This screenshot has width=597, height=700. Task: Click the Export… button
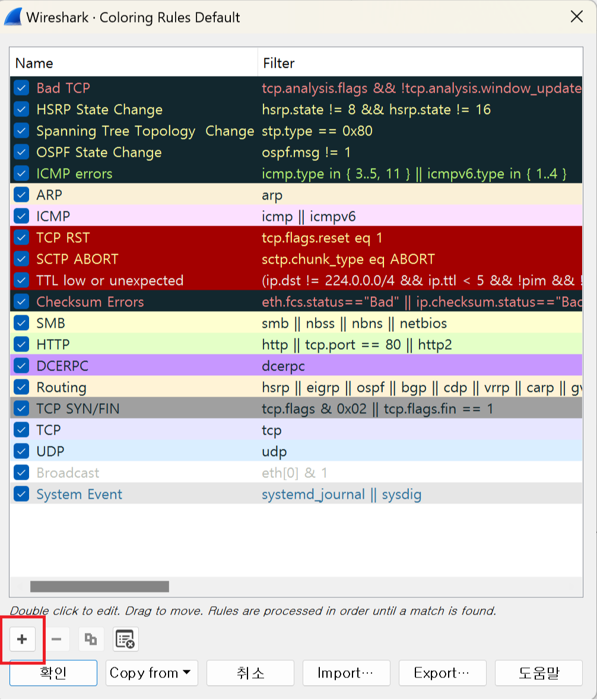pos(443,673)
